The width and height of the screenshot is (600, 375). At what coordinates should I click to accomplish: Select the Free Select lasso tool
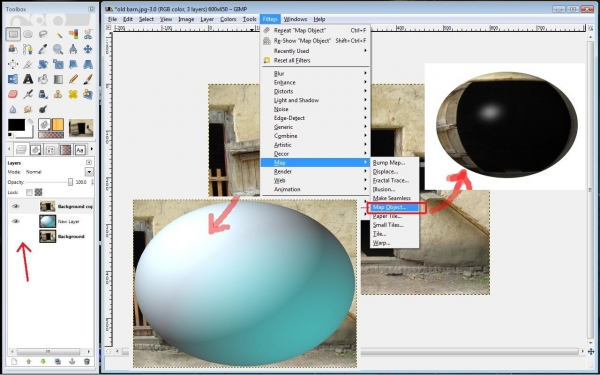[43, 34]
